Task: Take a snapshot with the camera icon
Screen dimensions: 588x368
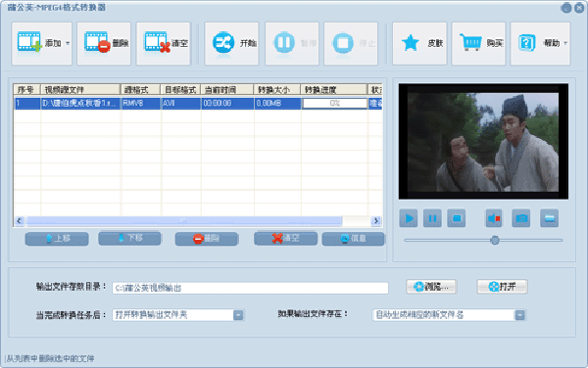Action: tap(521, 218)
